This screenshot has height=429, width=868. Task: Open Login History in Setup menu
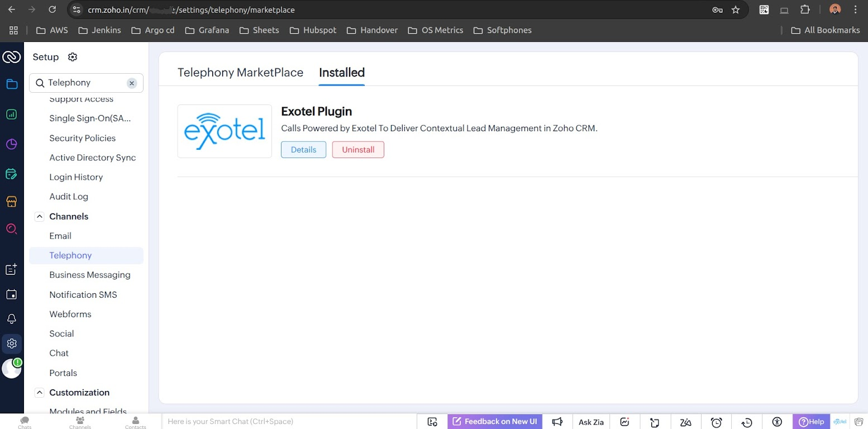point(76,177)
